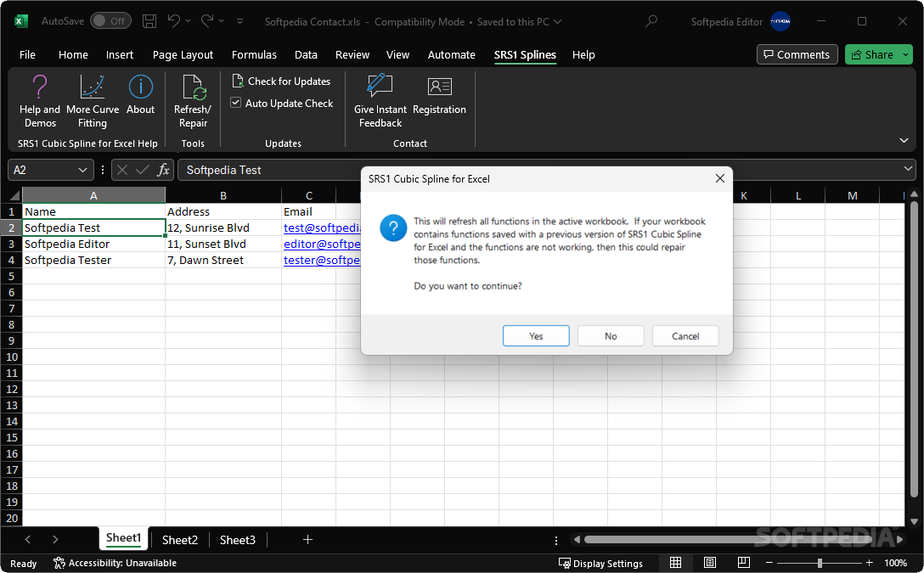The height and width of the screenshot is (573, 924).
Task: Click the Share button
Action: tap(872, 55)
